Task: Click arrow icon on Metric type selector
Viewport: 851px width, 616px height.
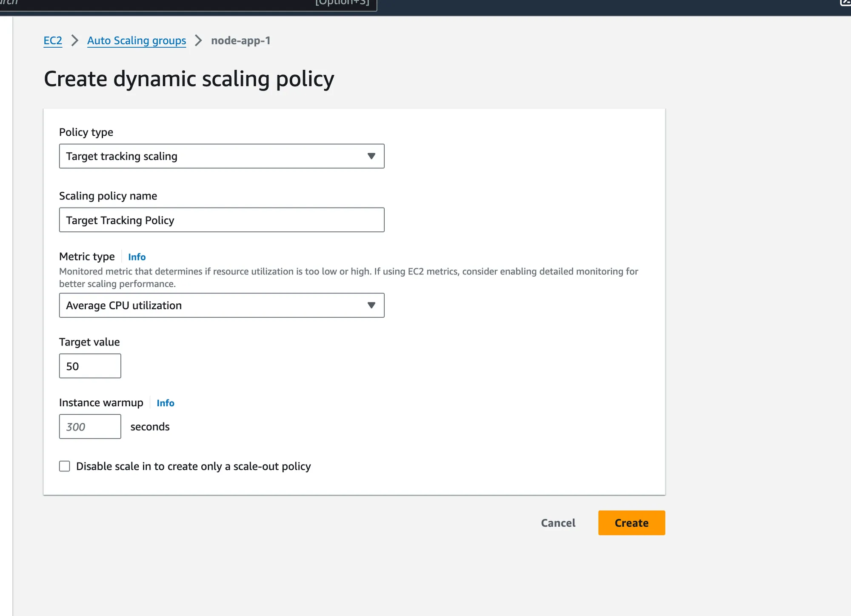Action: (371, 305)
